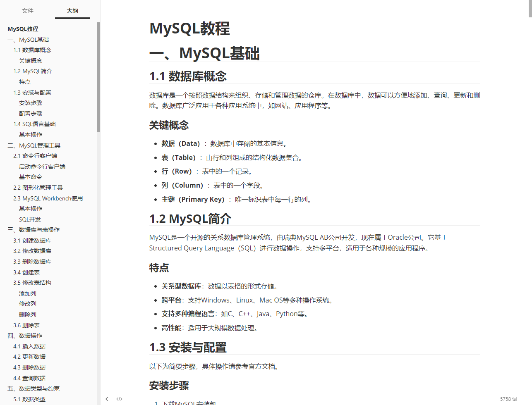
Task: Click the 行（Row） bullet item
Action: click(x=207, y=171)
